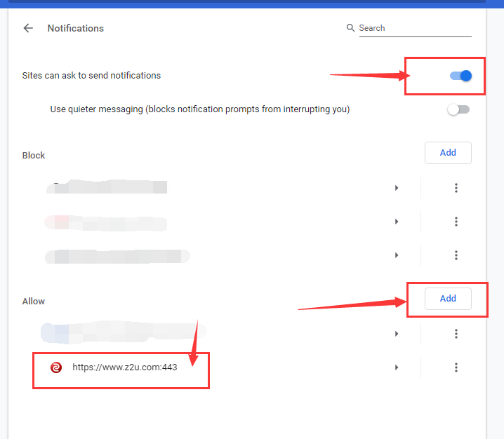Enable the Use quieter messaging switch
Screen dimensions: 504x439
click(458, 109)
